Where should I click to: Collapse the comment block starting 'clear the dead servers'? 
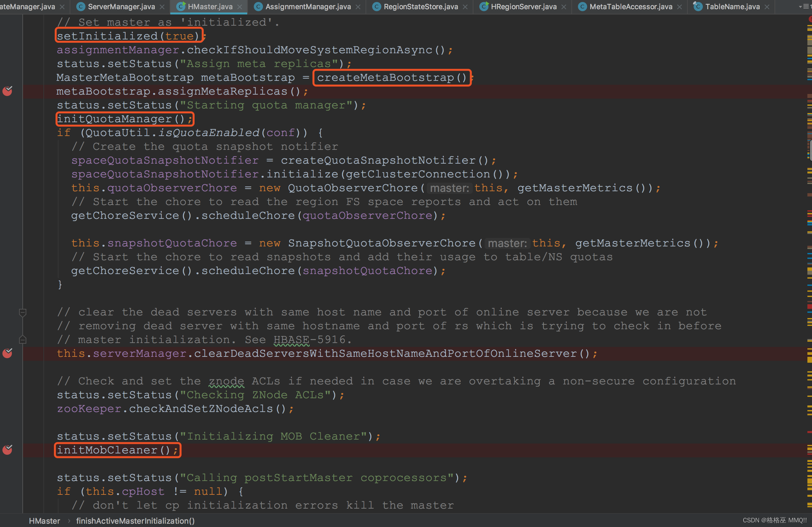22,312
